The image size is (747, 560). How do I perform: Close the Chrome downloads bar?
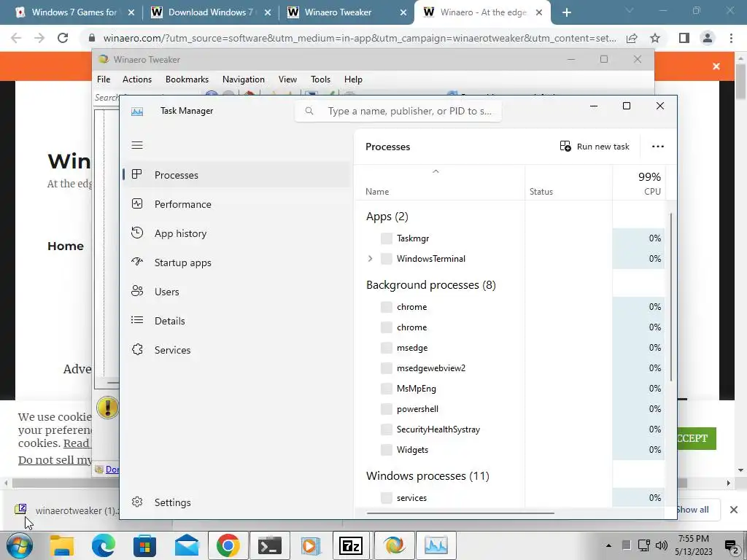(734, 510)
